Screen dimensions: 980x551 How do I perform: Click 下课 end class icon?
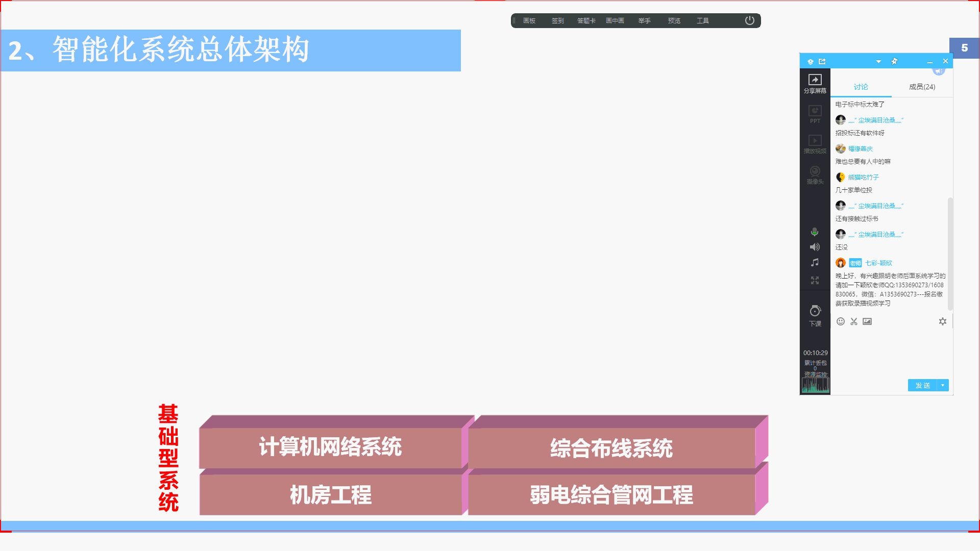tap(815, 316)
